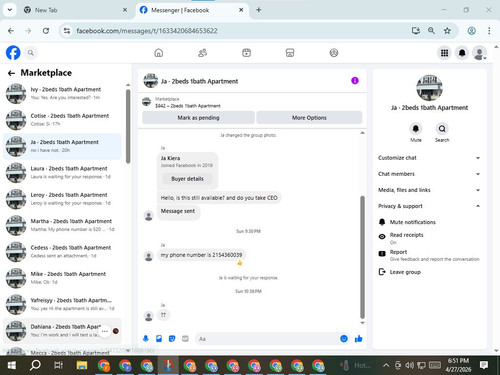
Task: Select message 'my phone number is 2154360039'
Action: click(201, 255)
